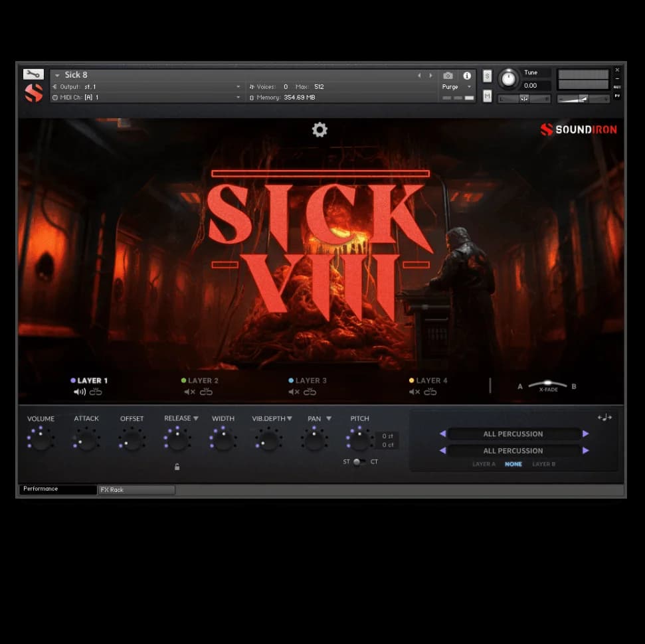Toggle the ST/CT pitch switch
The width and height of the screenshot is (645, 644).
(358, 462)
